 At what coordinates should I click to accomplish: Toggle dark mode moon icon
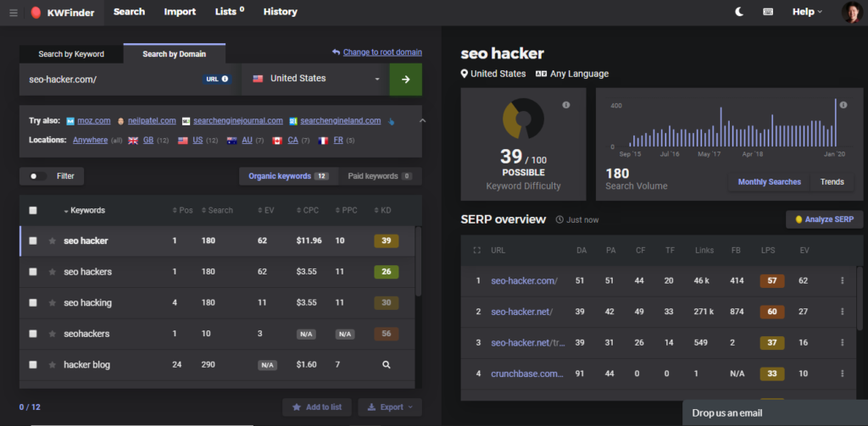point(739,12)
